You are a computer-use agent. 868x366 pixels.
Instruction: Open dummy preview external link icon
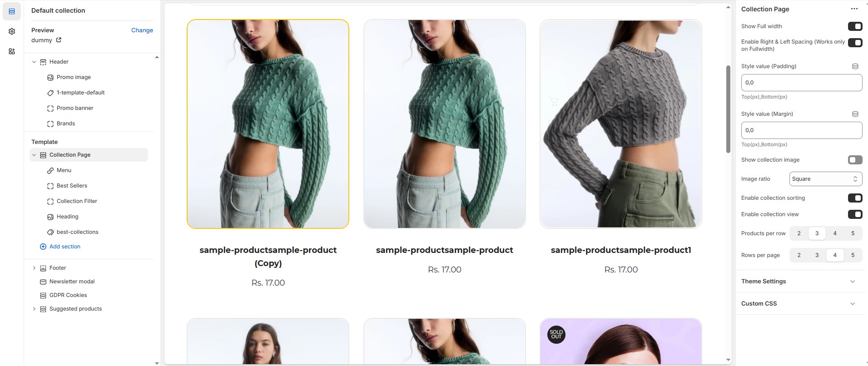point(59,40)
